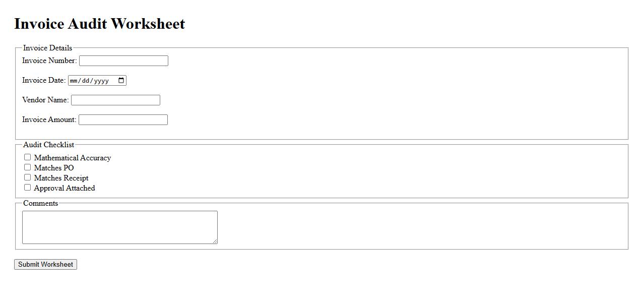Image resolution: width=644 pixels, height=303 pixels.
Task: Select the day segment of Invoice Date
Action: (86, 81)
